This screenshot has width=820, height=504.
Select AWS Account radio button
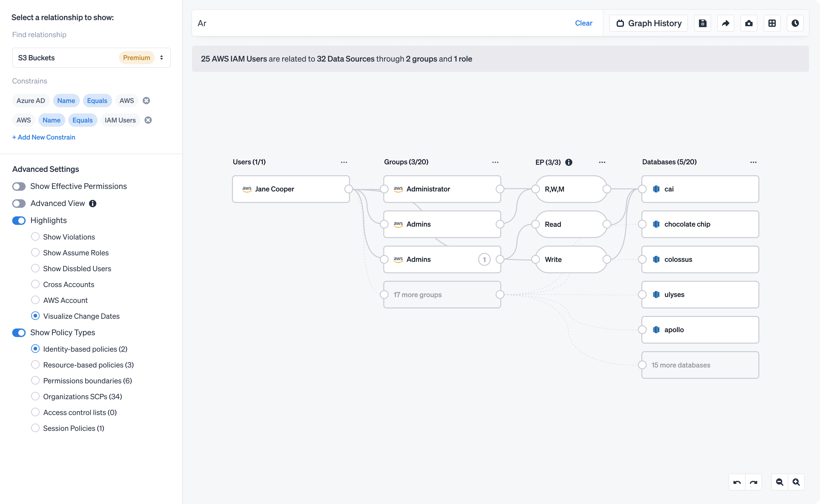(35, 300)
